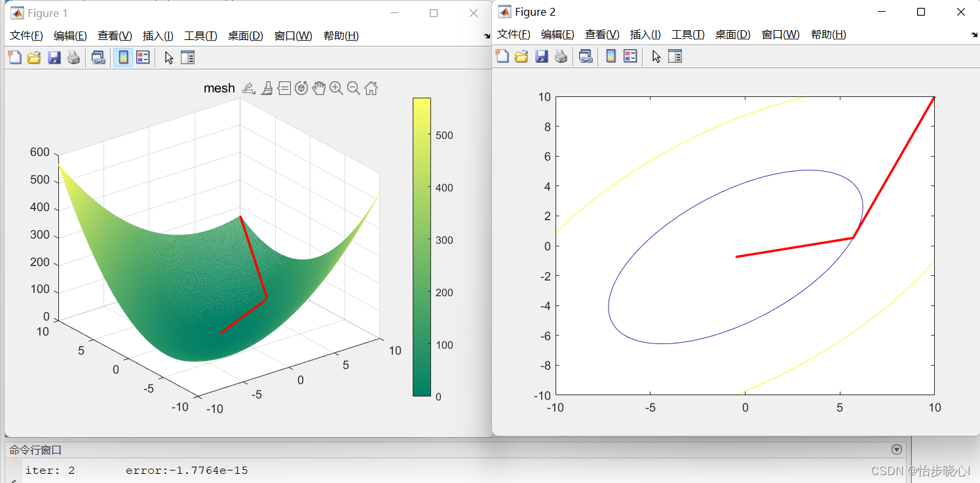Screen dimensions: 980x483
Task: Open the 窗口(W) menu in Figure 1
Action: point(293,36)
